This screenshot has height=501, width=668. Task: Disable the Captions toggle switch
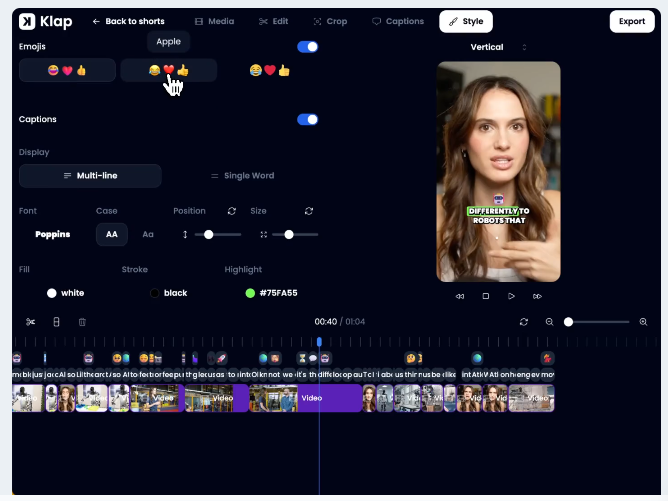tap(308, 119)
